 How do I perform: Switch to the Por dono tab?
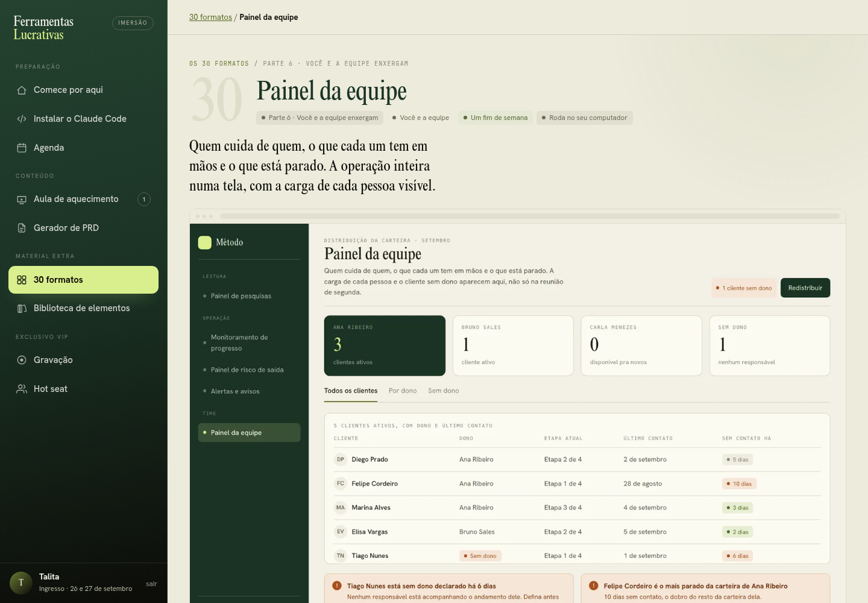point(403,391)
